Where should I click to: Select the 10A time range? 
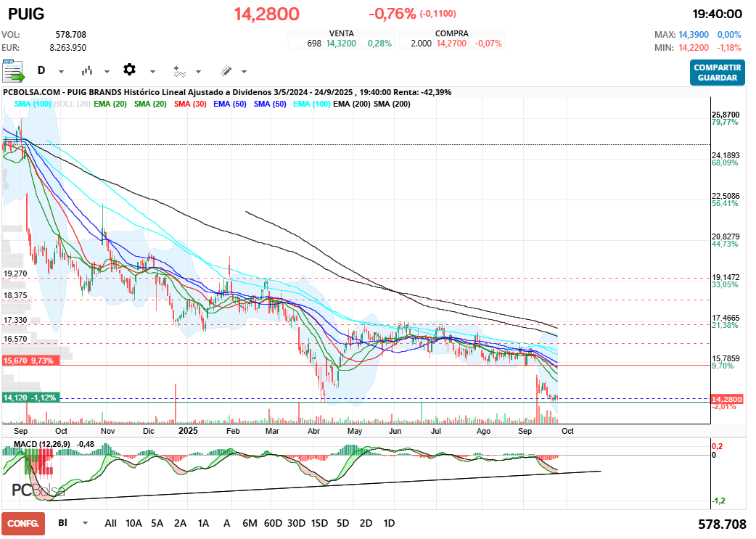133,523
